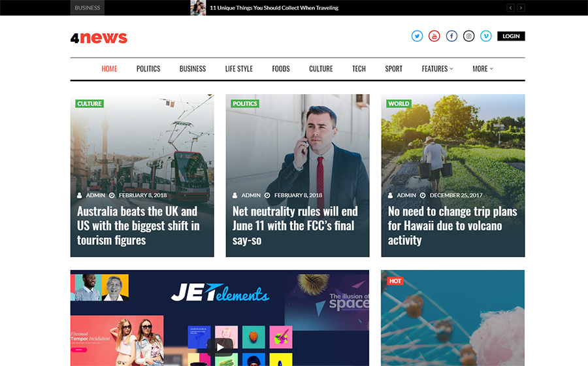Click clock icon on Net neutrality article
This screenshot has height=366, width=588.
click(267, 195)
